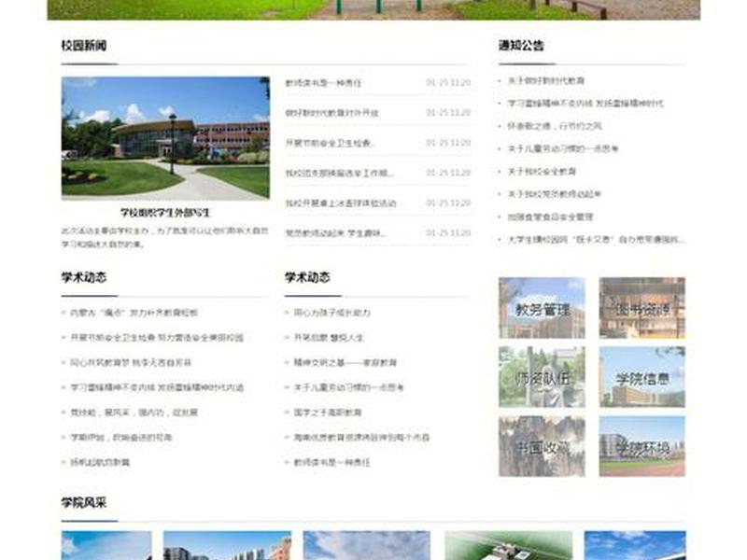The height and width of the screenshot is (560, 747).
Task: Open the notice 加强食堂食品安全管理
Action: [550, 217]
